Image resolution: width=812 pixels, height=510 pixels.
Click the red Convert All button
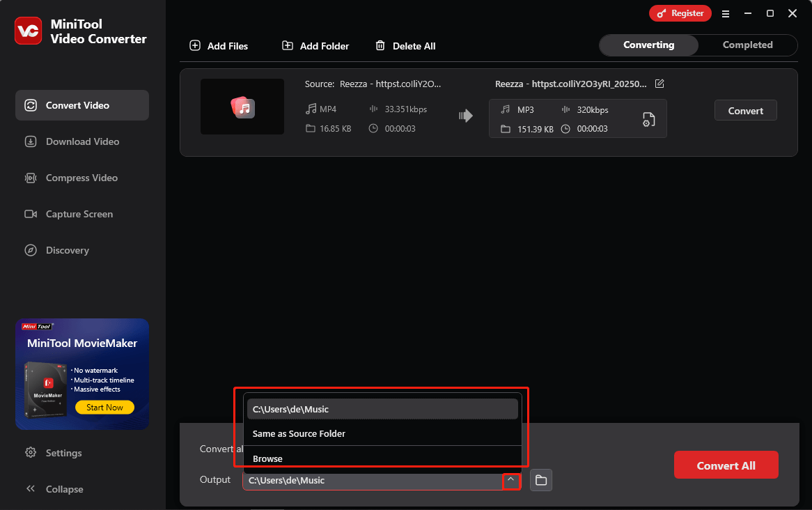click(x=726, y=465)
